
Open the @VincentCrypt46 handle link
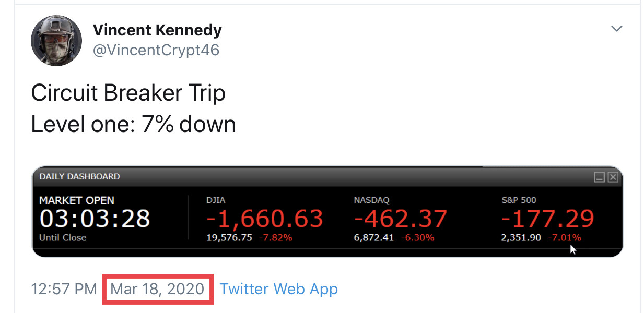pyautogui.click(x=156, y=50)
